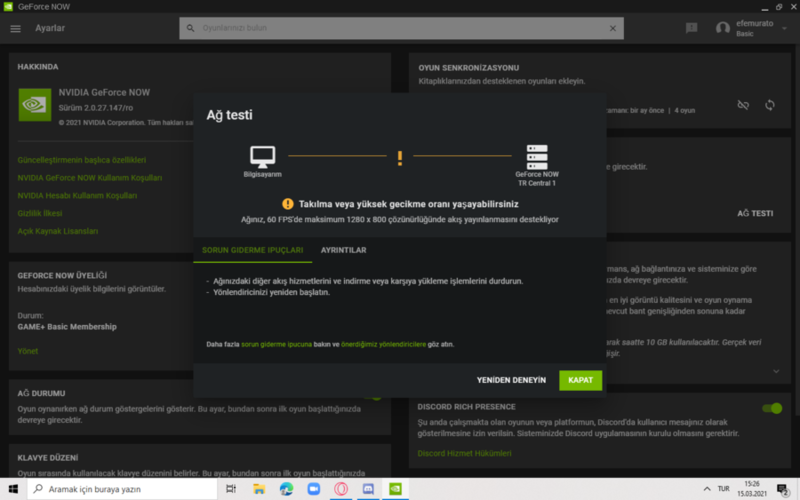Screen dimensions: 800x500
Task: Click the NVIDIA GeForce NOW logo
Action: click(x=35, y=105)
